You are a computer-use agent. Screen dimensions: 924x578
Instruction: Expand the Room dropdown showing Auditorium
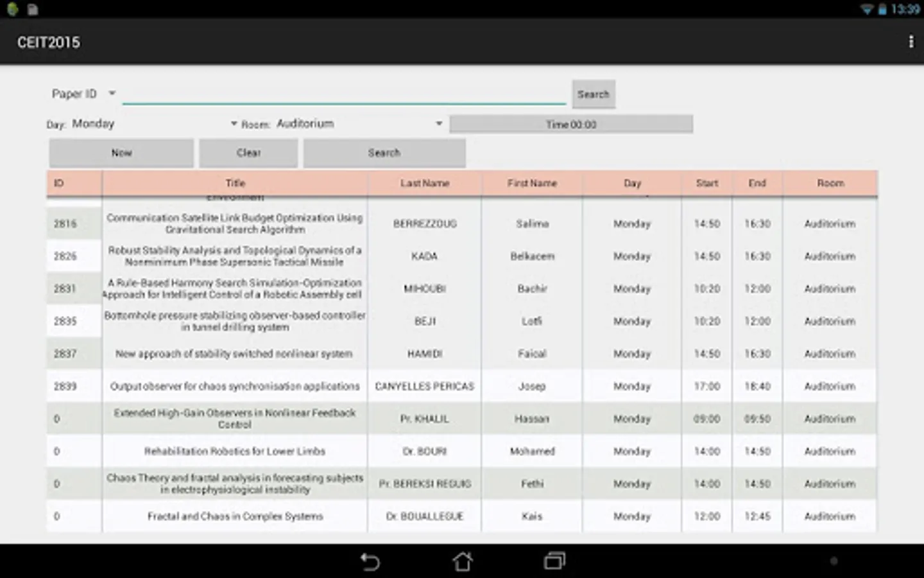tap(361, 123)
